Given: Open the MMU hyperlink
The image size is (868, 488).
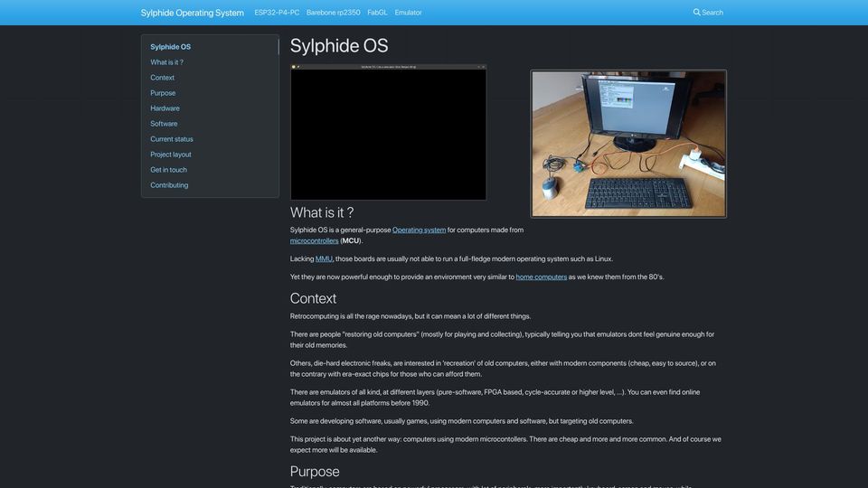Looking at the screenshot, I should 324,259.
